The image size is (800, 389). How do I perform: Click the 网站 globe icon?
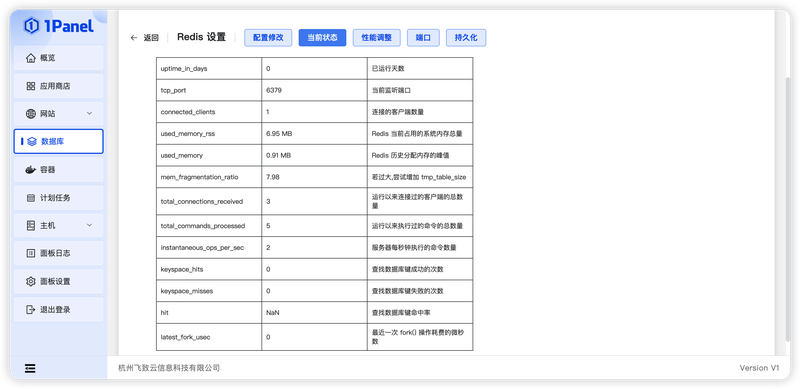tap(31, 114)
